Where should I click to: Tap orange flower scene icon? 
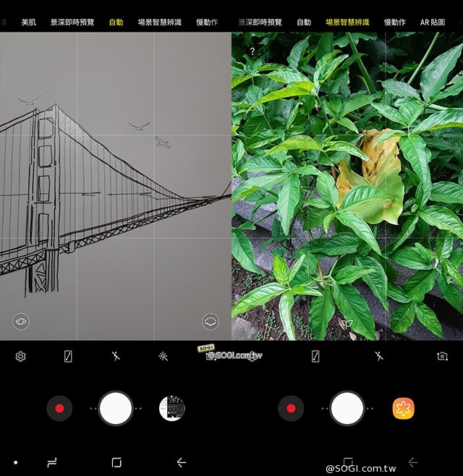click(403, 408)
